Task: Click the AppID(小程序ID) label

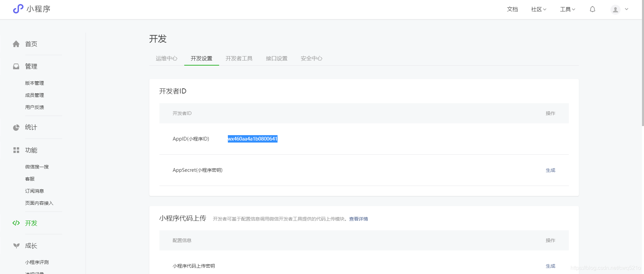Action: 191,139
